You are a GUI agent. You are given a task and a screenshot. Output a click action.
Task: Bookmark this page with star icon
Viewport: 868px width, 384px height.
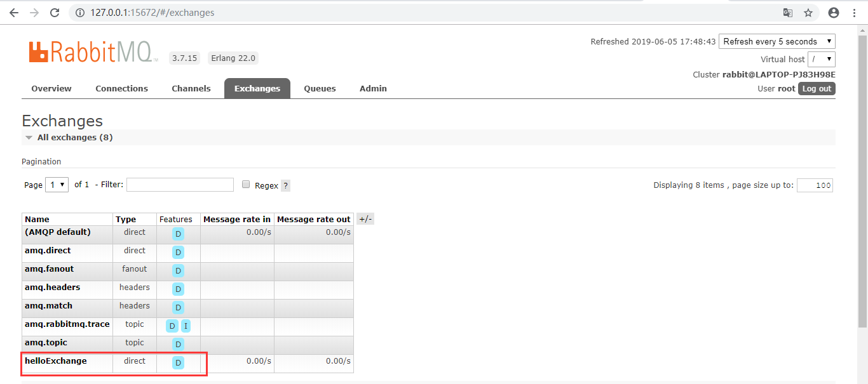pyautogui.click(x=808, y=13)
